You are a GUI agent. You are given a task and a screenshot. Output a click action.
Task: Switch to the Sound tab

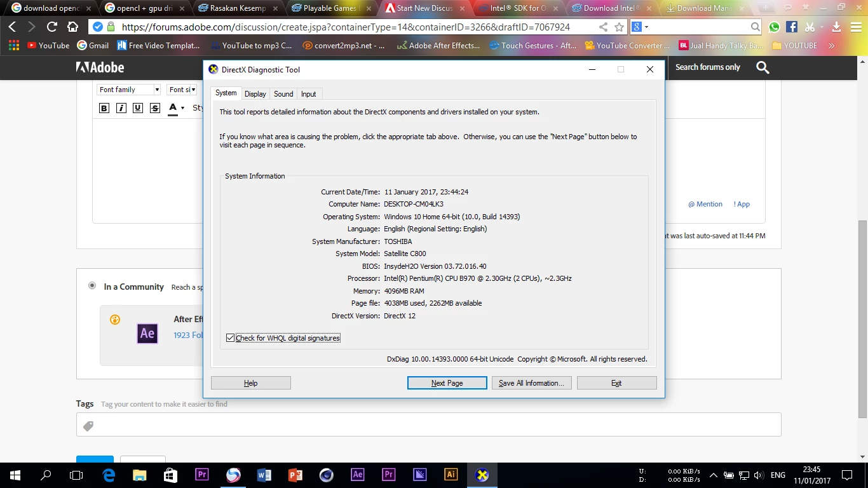pyautogui.click(x=283, y=94)
